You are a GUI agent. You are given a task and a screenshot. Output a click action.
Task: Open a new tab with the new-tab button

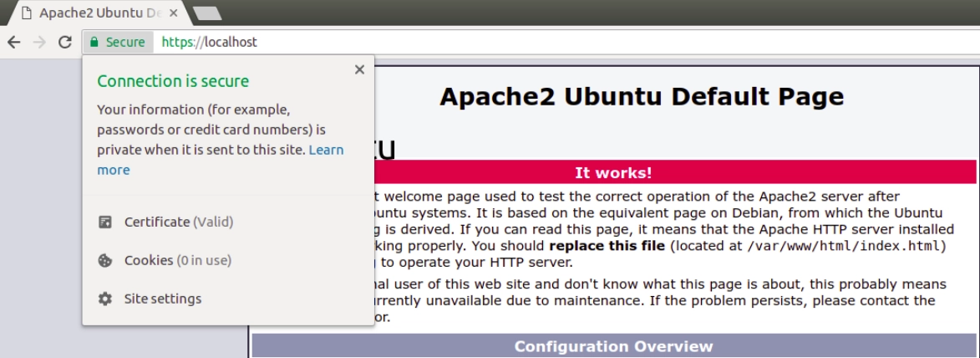pyautogui.click(x=206, y=13)
